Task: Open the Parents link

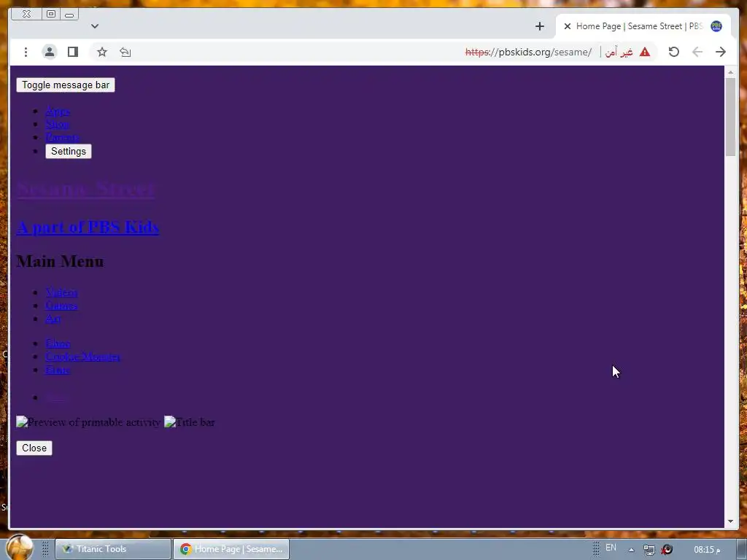Action: pos(63,137)
